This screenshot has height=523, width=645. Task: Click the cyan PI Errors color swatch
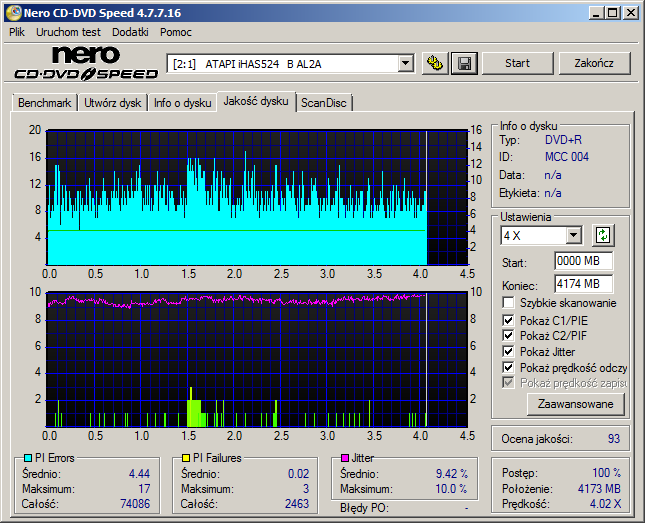pyautogui.click(x=28, y=458)
